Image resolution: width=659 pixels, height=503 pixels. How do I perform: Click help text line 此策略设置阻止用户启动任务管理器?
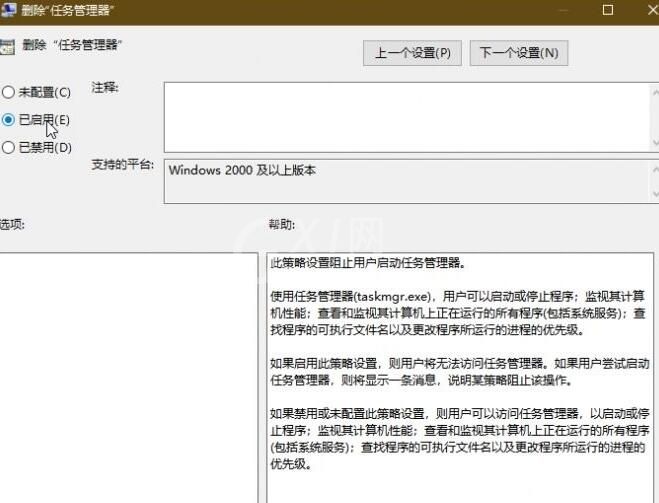coord(368,263)
